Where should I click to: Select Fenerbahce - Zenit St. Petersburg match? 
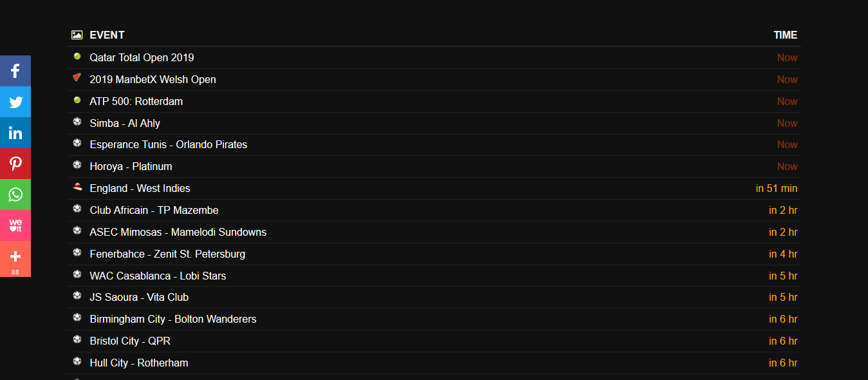[167, 254]
